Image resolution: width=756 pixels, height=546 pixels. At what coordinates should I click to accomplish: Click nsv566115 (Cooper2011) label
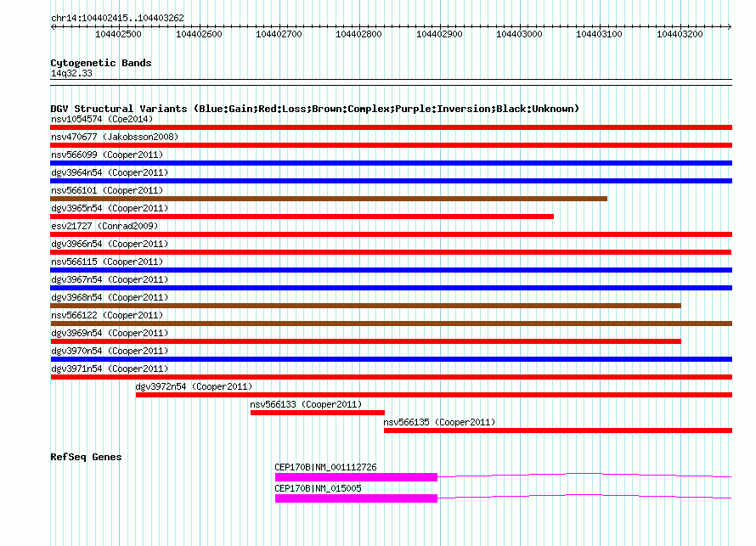107,262
